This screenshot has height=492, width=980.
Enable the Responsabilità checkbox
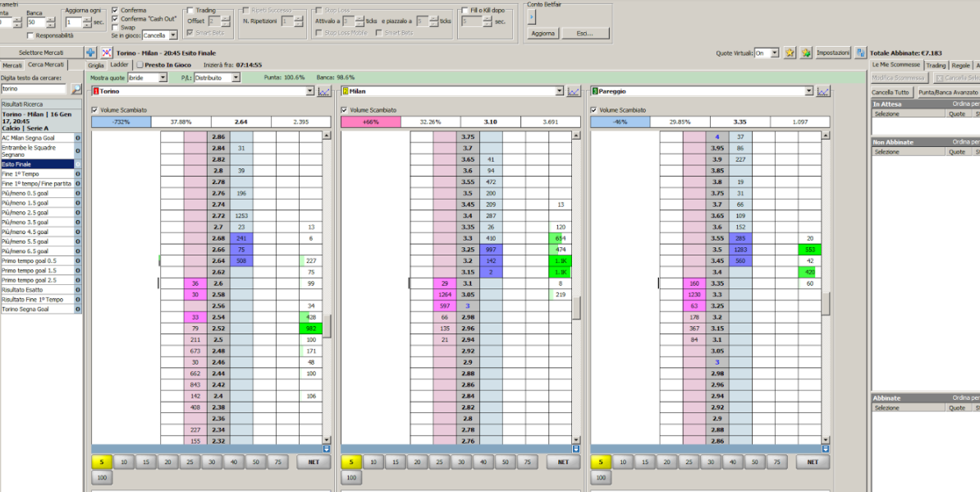tap(30, 35)
